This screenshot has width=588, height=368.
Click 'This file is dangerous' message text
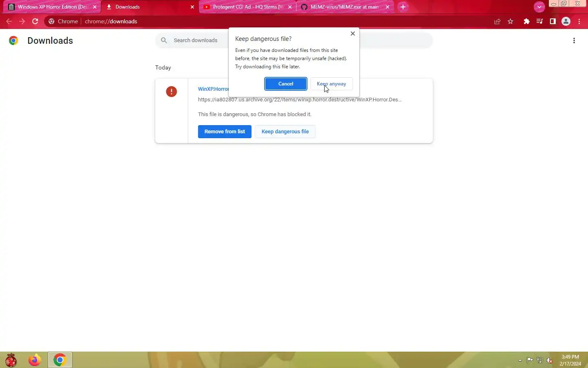255,114
